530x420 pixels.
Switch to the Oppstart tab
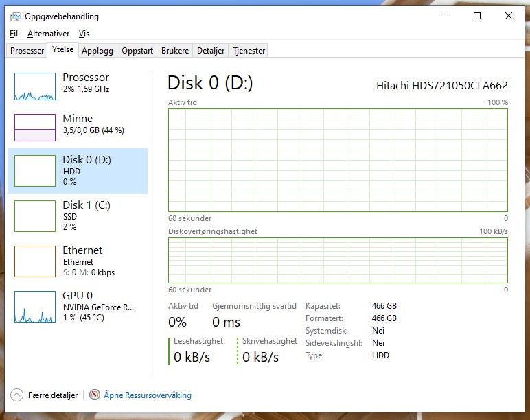coord(137,51)
